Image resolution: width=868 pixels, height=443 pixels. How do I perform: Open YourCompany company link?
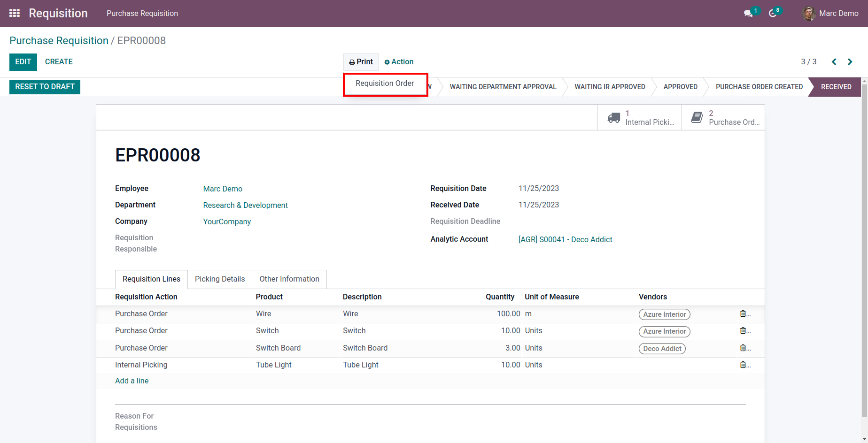coord(227,222)
